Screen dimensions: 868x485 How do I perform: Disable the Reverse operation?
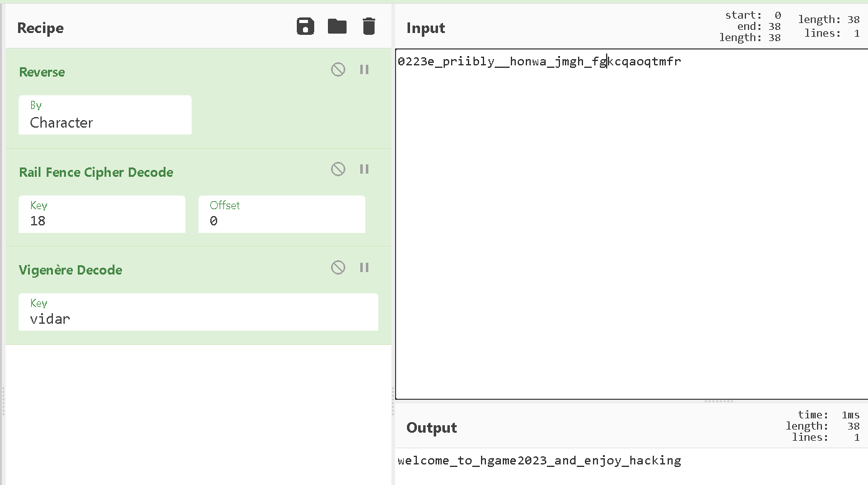pyautogui.click(x=338, y=69)
